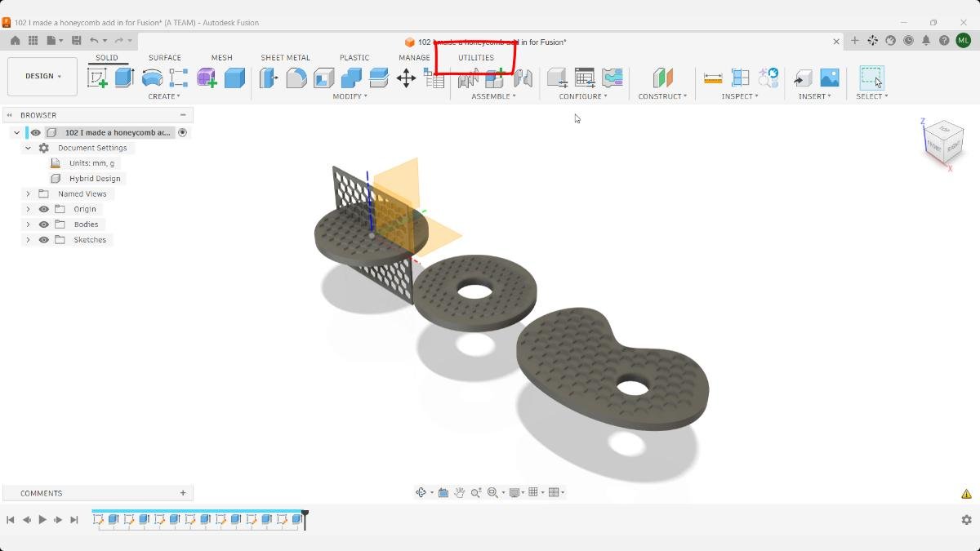Expand the Named Views folder
This screenshot has height=551, width=980.
click(x=28, y=193)
